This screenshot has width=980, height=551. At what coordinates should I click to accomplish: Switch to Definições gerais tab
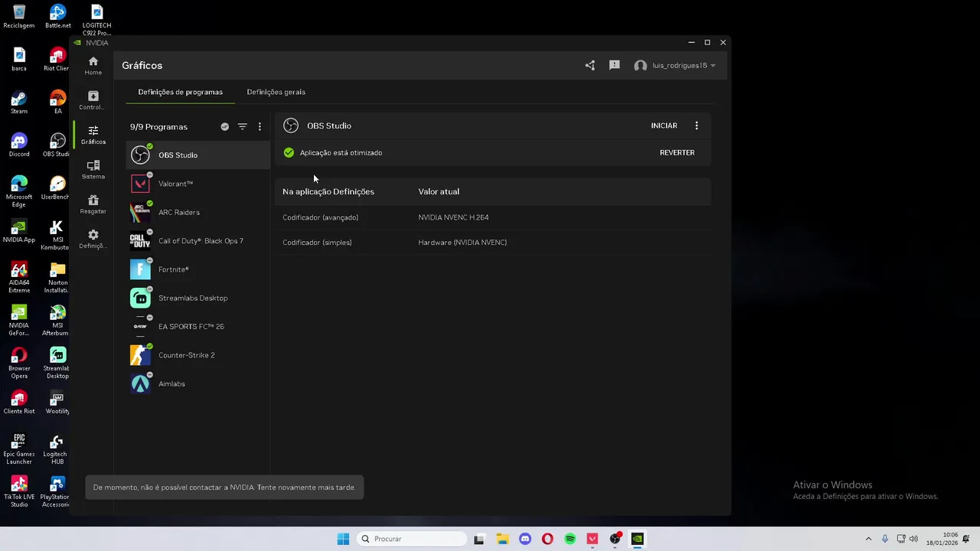pos(276,92)
